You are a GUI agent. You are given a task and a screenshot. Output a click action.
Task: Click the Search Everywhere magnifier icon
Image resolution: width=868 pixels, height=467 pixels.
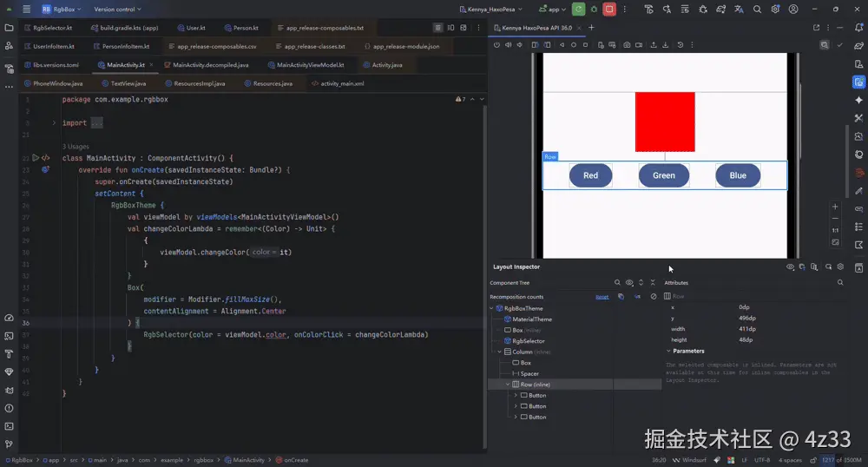click(757, 9)
